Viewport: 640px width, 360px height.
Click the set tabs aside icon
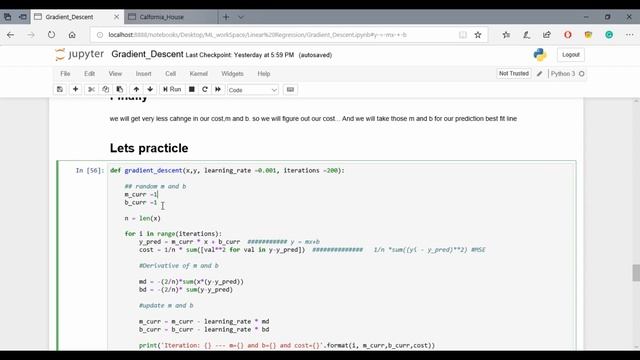point(23,17)
